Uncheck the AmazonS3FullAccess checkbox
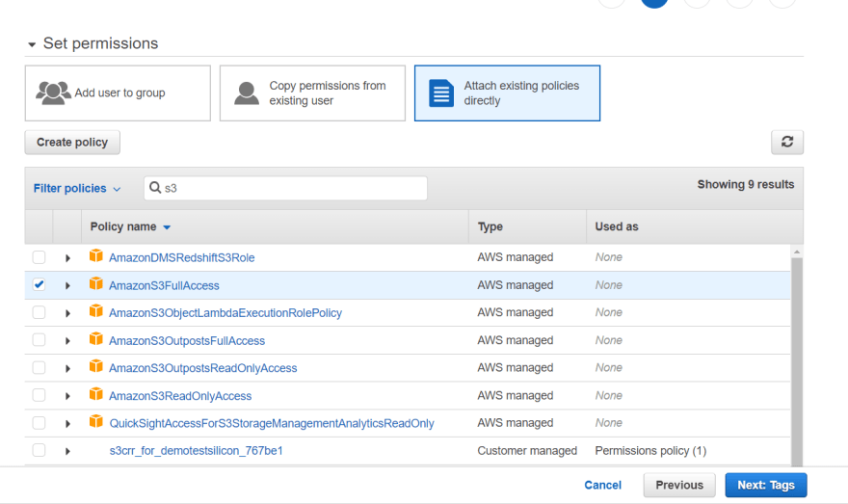The height and width of the screenshot is (504, 848). 39,285
